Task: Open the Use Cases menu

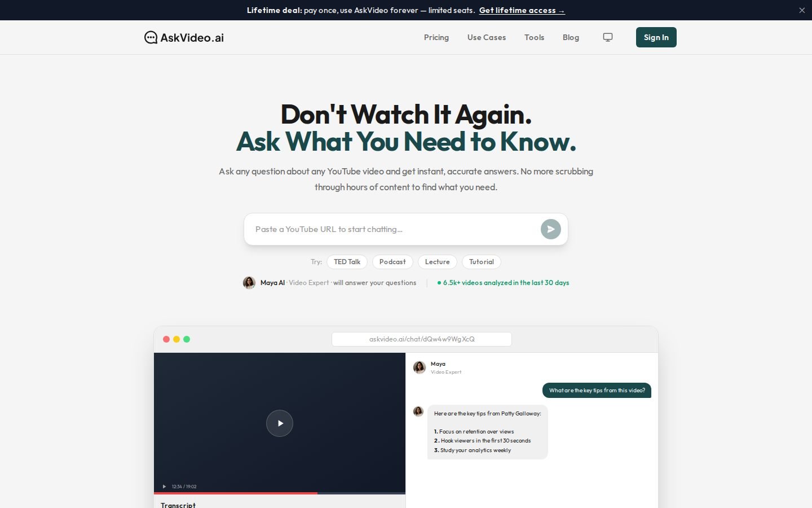Action: [487, 37]
